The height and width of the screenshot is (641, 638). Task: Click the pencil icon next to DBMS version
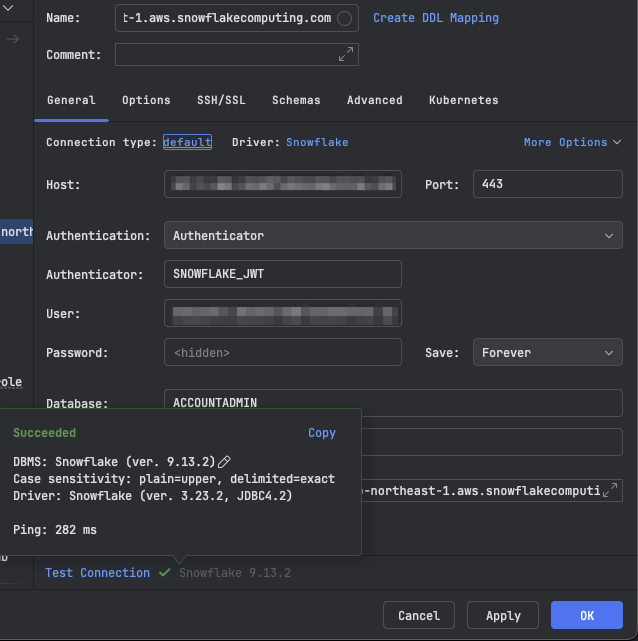pos(224,462)
